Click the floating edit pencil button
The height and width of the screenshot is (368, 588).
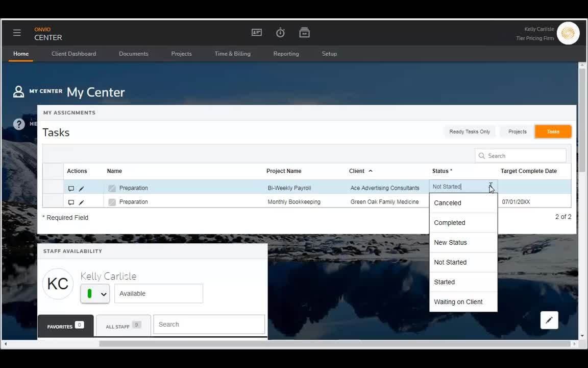pos(549,320)
